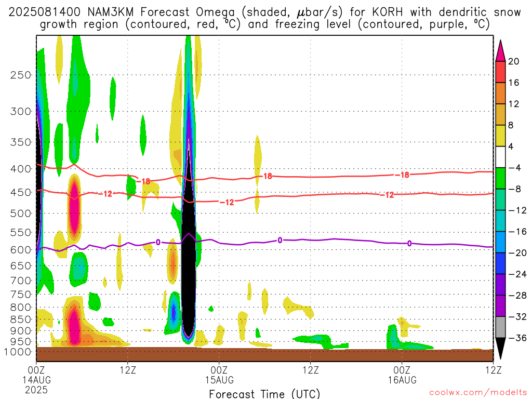
Task: Click the pink above-20 arrow on colorbar
Action: pyautogui.click(x=500, y=51)
